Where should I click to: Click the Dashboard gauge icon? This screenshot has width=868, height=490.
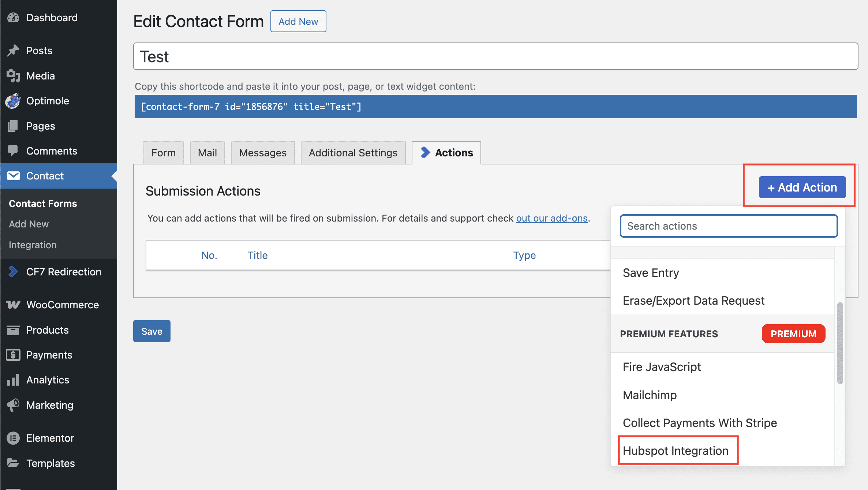click(13, 18)
